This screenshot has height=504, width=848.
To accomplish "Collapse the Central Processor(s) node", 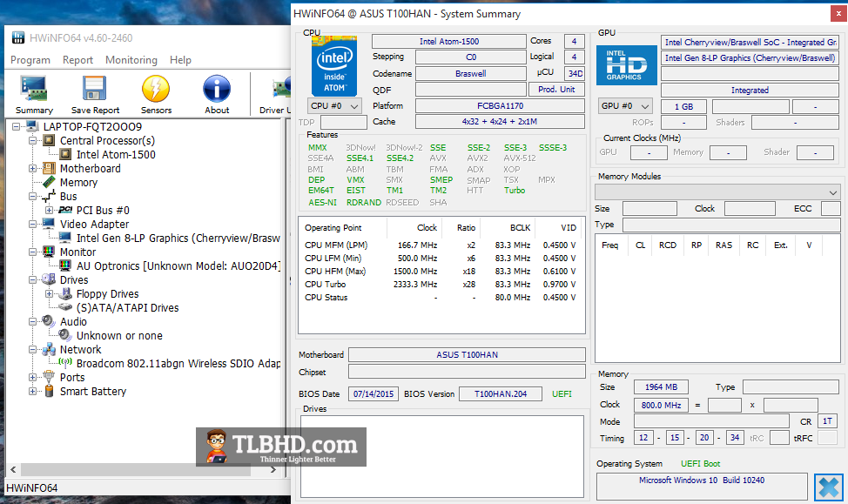I will coord(32,141).
